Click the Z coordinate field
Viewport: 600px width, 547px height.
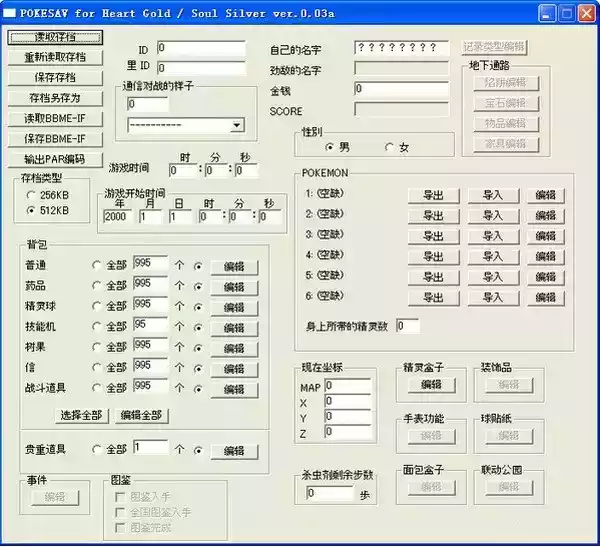click(x=348, y=432)
